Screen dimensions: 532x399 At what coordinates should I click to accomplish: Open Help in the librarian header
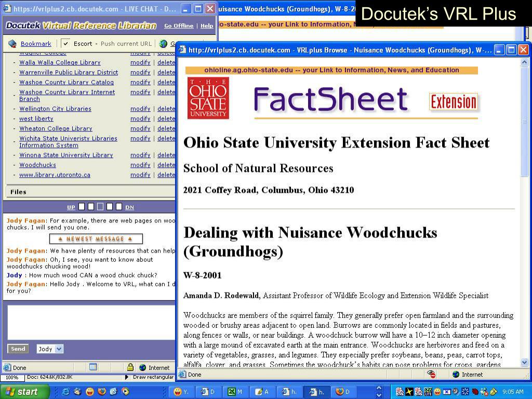click(207, 26)
